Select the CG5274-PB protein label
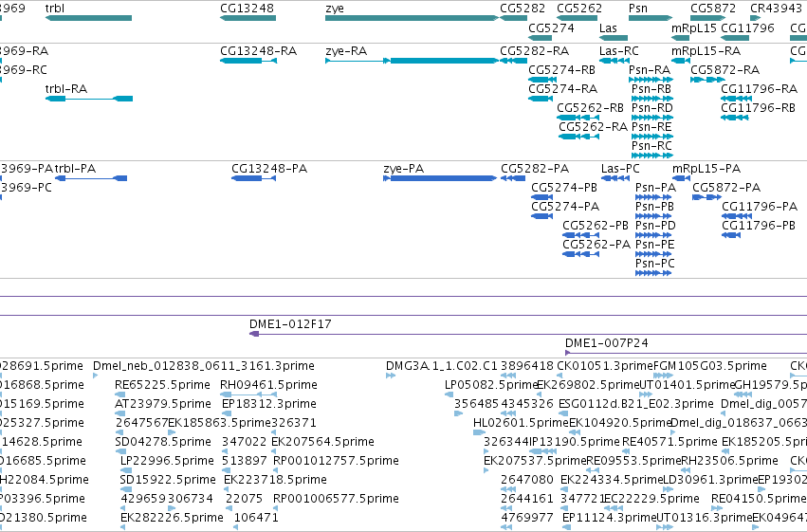807x532 pixels. click(564, 188)
